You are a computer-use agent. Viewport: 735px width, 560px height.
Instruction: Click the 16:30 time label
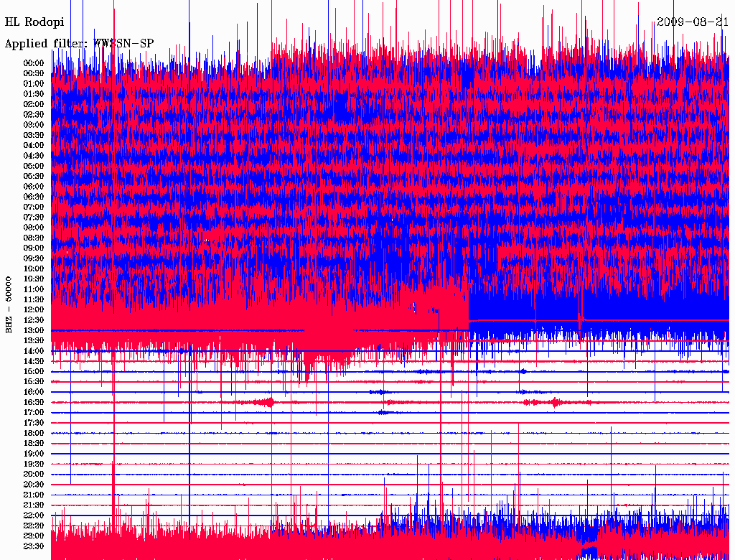34,402
